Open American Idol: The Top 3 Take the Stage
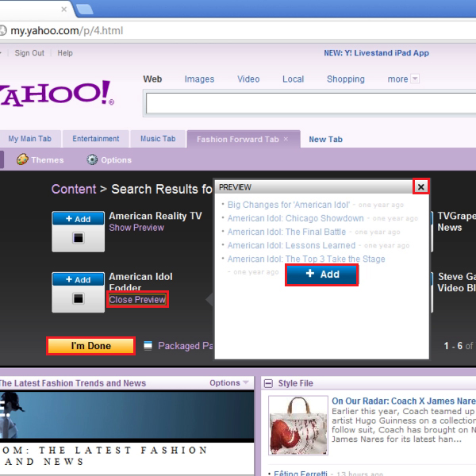Screen dimensions: 476x476 pyautogui.click(x=306, y=259)
